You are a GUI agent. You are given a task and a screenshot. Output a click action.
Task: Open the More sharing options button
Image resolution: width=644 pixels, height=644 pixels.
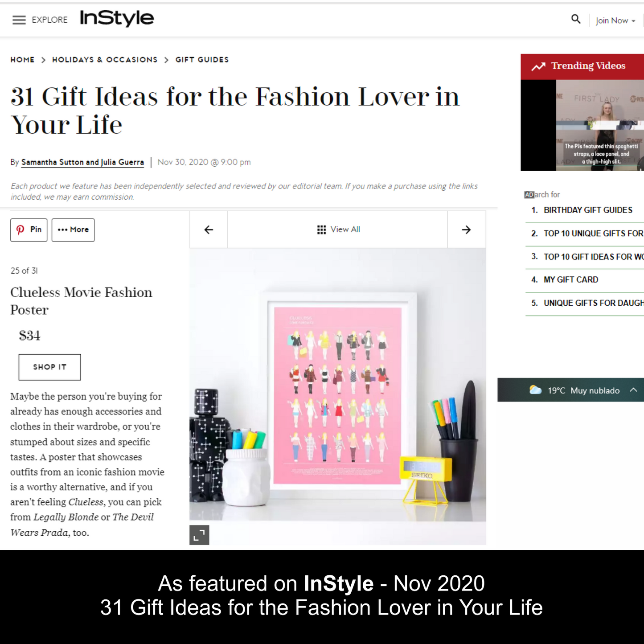point(73,230)
